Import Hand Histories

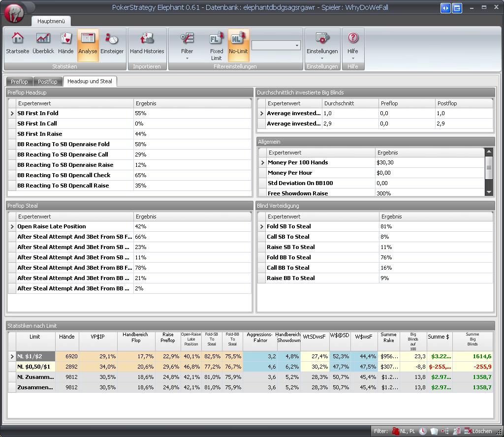pyautogui.click(x=147, y=43)
